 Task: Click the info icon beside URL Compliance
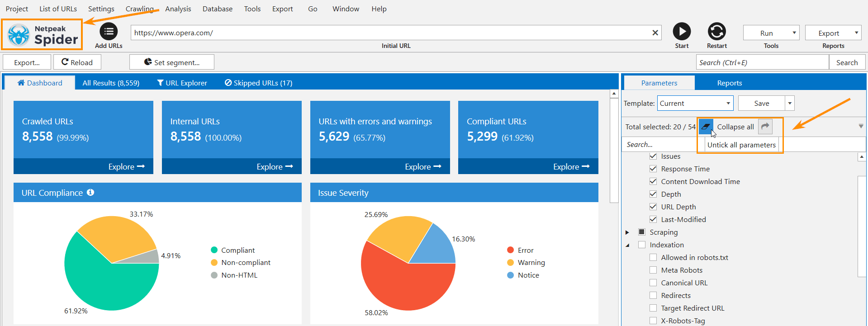(90, 192)
